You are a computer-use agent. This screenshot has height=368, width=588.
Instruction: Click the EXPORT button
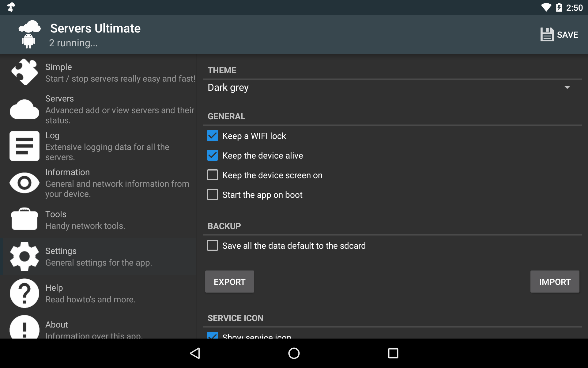(230, 282)
